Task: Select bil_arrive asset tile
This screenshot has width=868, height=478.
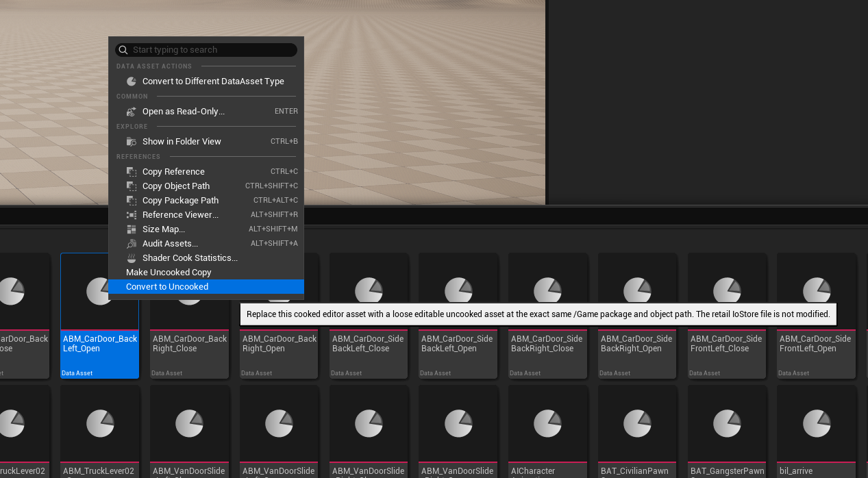Action: [x=817, y=431]
